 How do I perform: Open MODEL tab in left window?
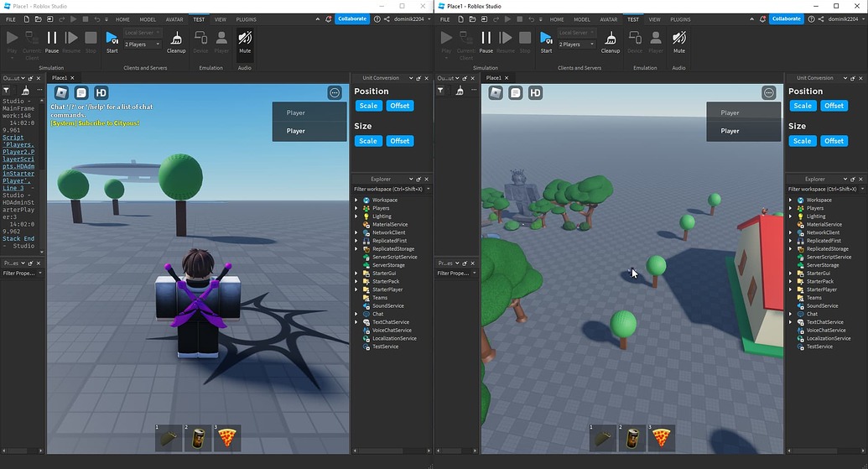click(148, 19)
